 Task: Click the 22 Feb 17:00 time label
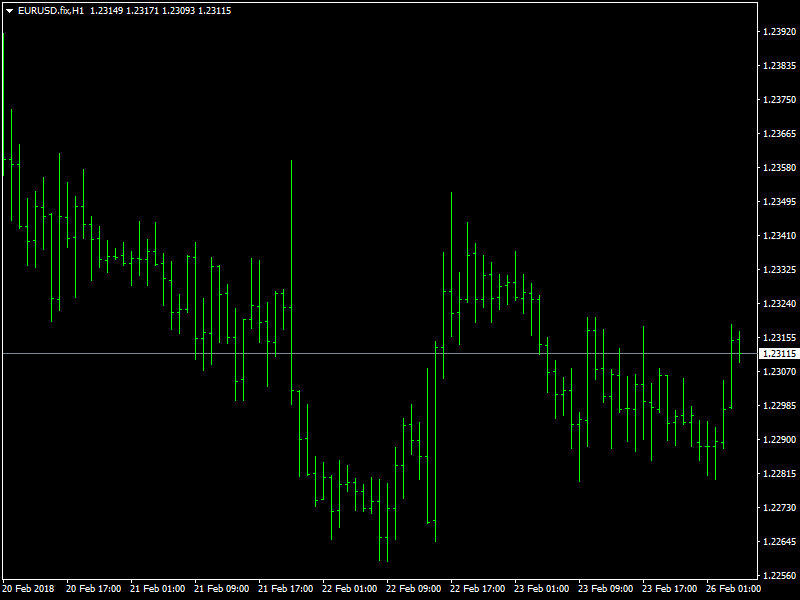[x=478, y=589]
